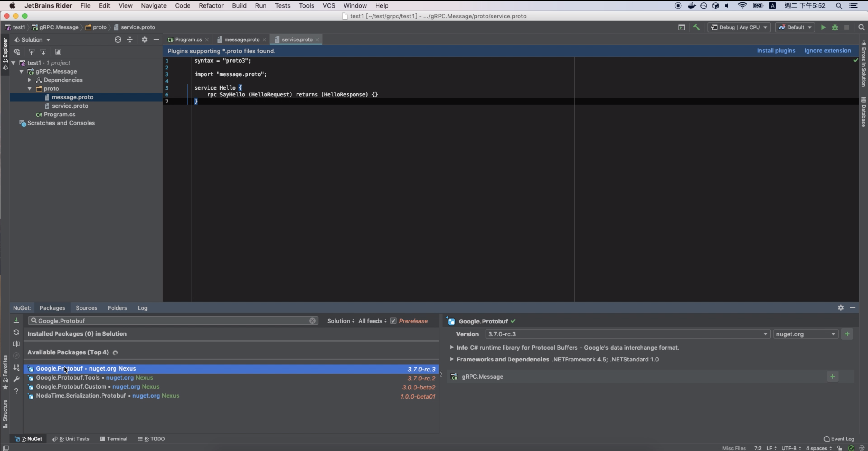Select service.proto in solution tree
This screenshot has height=451, width=868.
pos(70,106)
